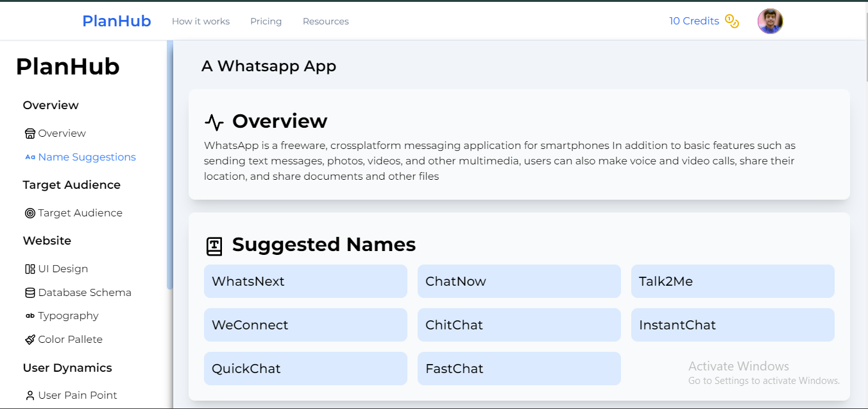This screenshot has height=409, width=868.
Task: Select the ChitChat name suggestion
Action: 519,325
